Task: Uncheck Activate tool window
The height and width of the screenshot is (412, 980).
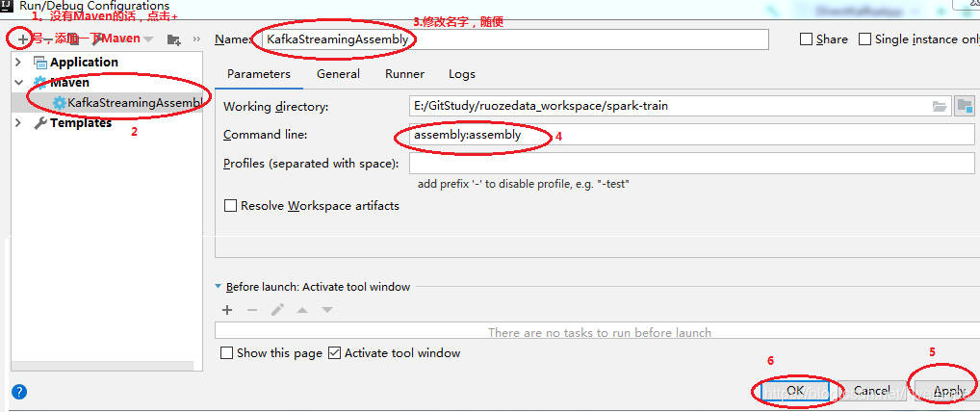Action: click(x=334, y=353)
